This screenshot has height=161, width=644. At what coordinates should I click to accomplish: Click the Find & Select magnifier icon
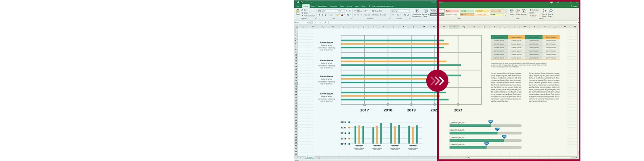tap(550, 12)
